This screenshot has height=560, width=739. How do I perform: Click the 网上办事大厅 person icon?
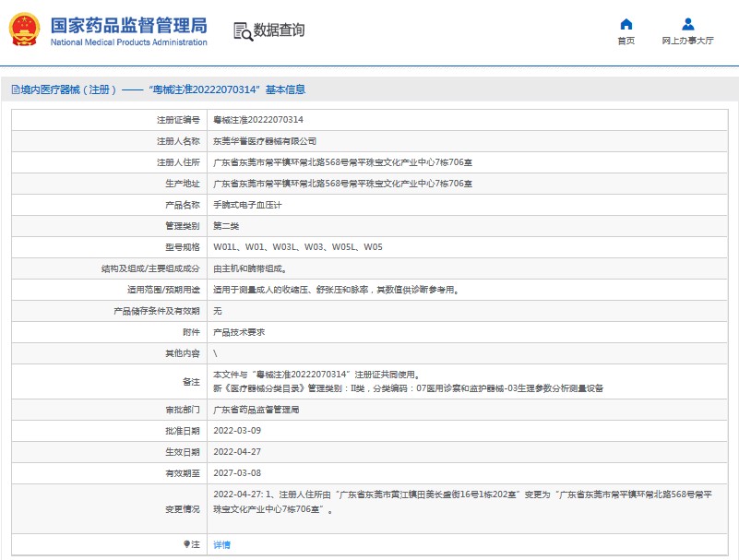click(687, 24)
